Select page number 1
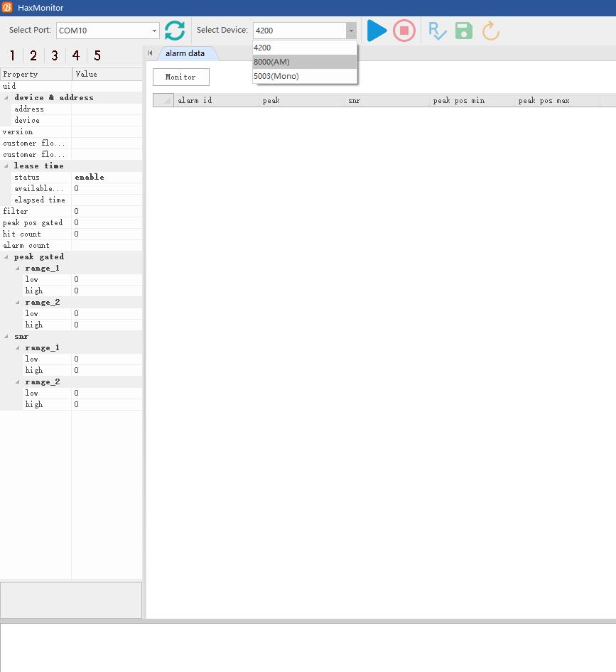 point(12,55)
